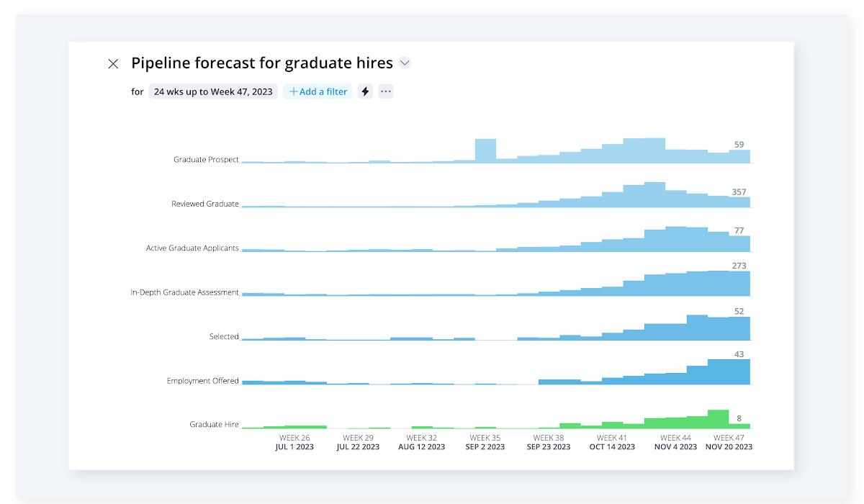The height and width of the screenshot is (504, 864).
Task: Select the Graduate Prospect row label
Action: pos(206,160)
